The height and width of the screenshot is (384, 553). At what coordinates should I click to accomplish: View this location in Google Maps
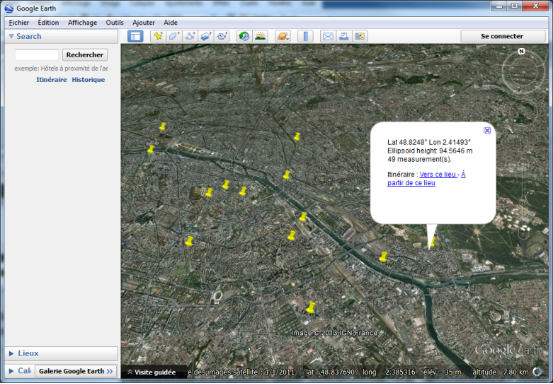(x=360, y=36)
